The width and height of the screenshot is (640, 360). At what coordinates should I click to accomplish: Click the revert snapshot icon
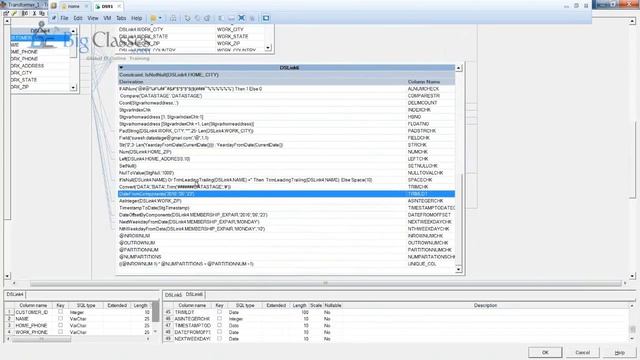[x=197, y=18]
